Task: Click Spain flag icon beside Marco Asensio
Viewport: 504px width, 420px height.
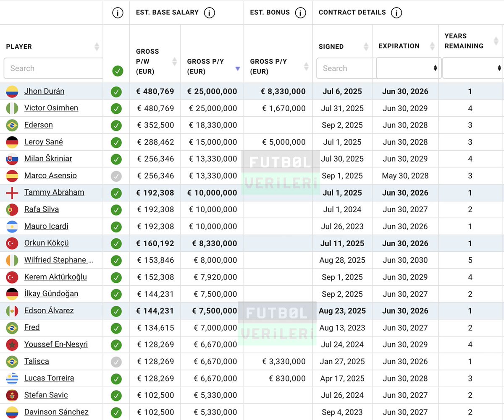Action: [12, 176]
